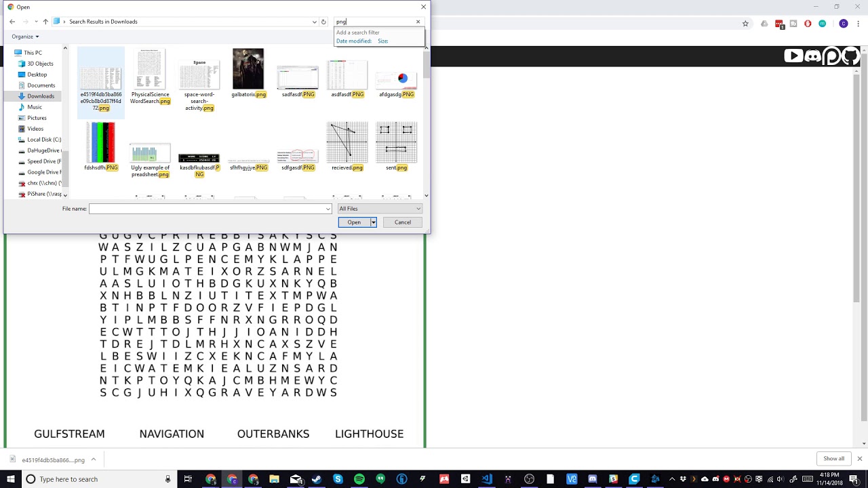Image resolution: width=868 pixels, height=488 pixels.
Task: Go up one folder level in the Open dialog
Action: tap(45, 22)
